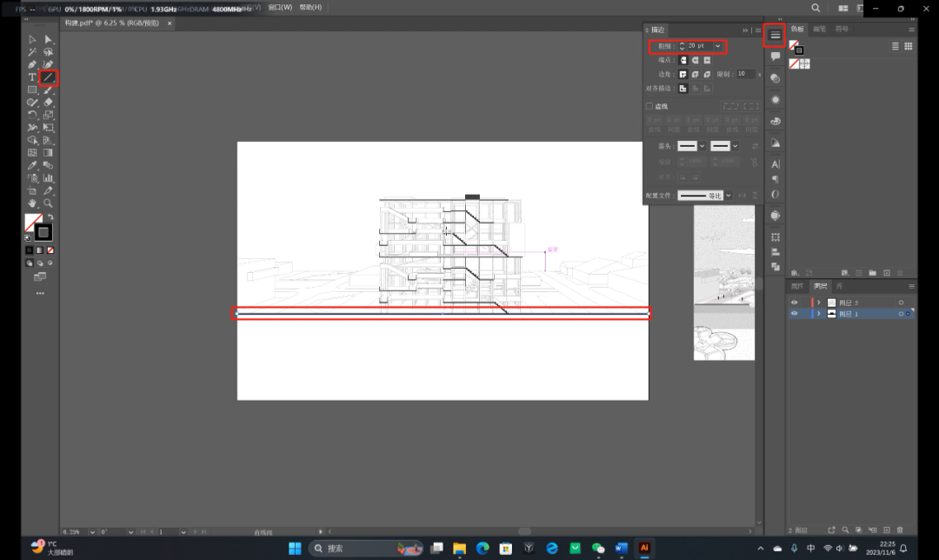
Task: Select the Direct Selection tool
Action: [x=49, y=39]
